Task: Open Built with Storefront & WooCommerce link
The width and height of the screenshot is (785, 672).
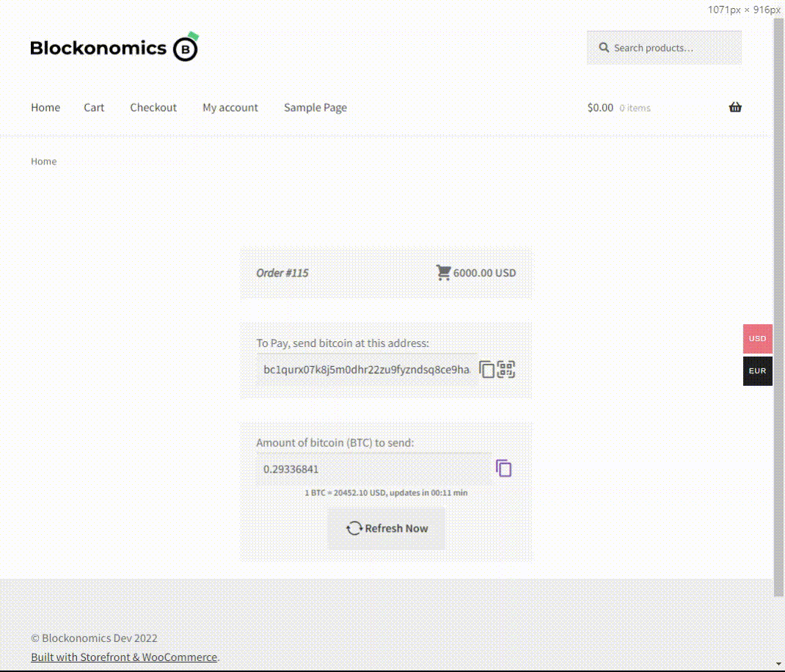Action: pyautogui.click(x=124, y=657)
